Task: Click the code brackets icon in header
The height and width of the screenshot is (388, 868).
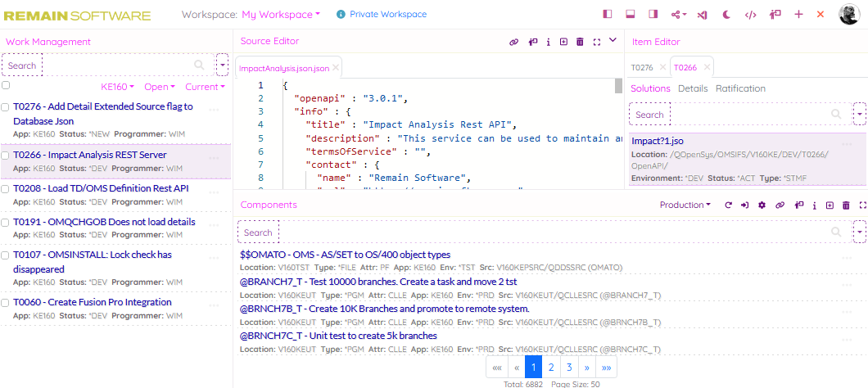Action: (750, 15)
